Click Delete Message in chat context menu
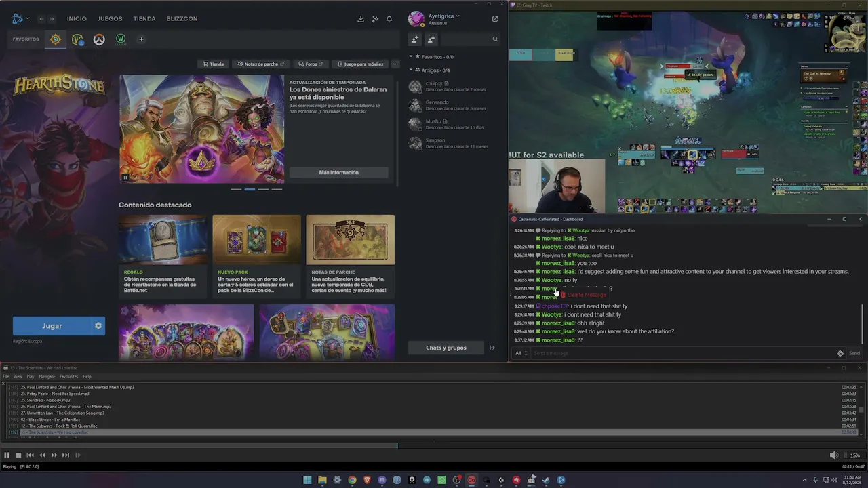 583,295
